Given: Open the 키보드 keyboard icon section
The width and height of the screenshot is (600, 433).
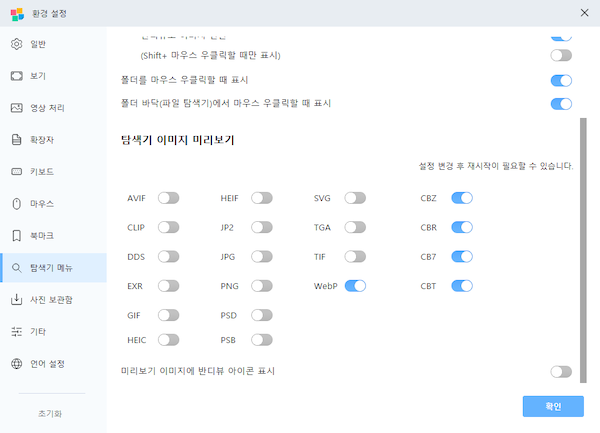Looking at the screenshot, I should (x=16, y=171).
